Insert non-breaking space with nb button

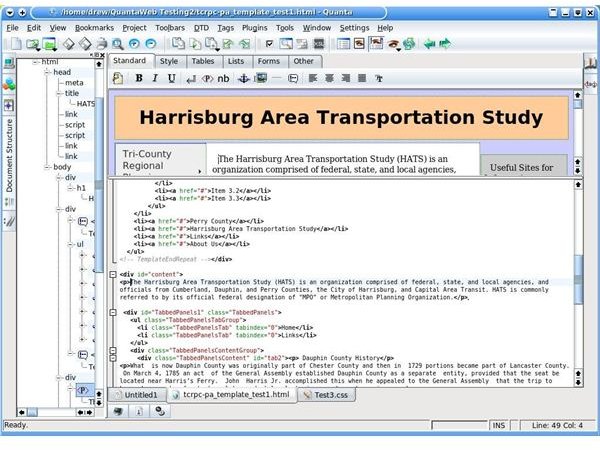[223, 78]
